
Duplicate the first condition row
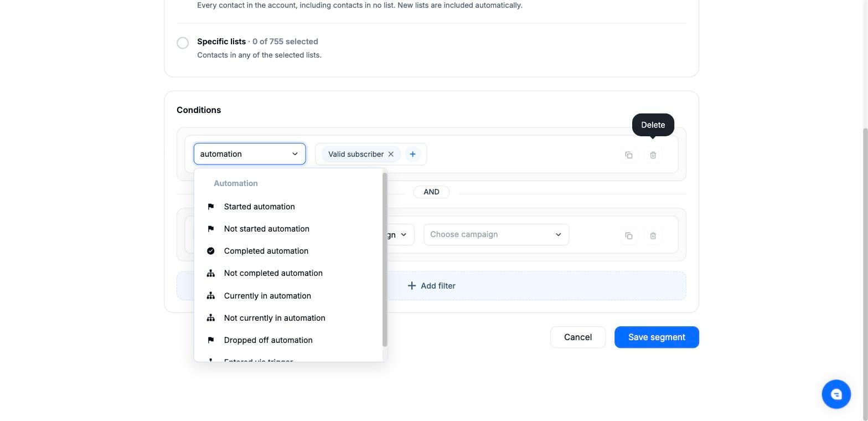(x=629, y=155)
